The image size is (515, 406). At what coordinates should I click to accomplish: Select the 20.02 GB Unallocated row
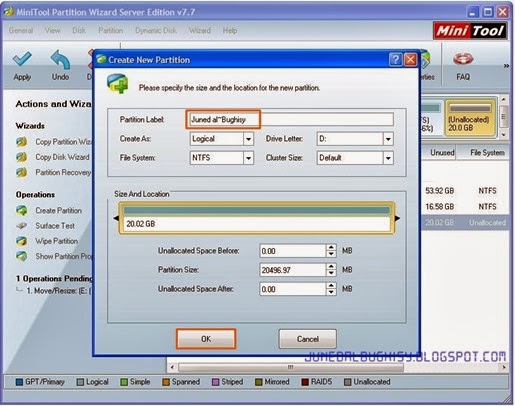tap(465, 222)
